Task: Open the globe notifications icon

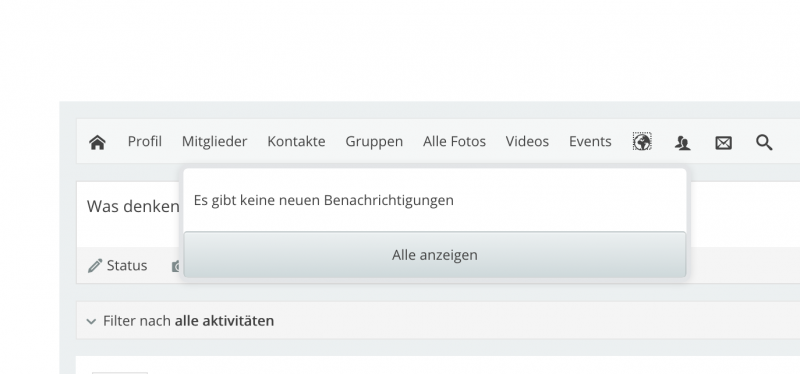Action: (642, 142)
